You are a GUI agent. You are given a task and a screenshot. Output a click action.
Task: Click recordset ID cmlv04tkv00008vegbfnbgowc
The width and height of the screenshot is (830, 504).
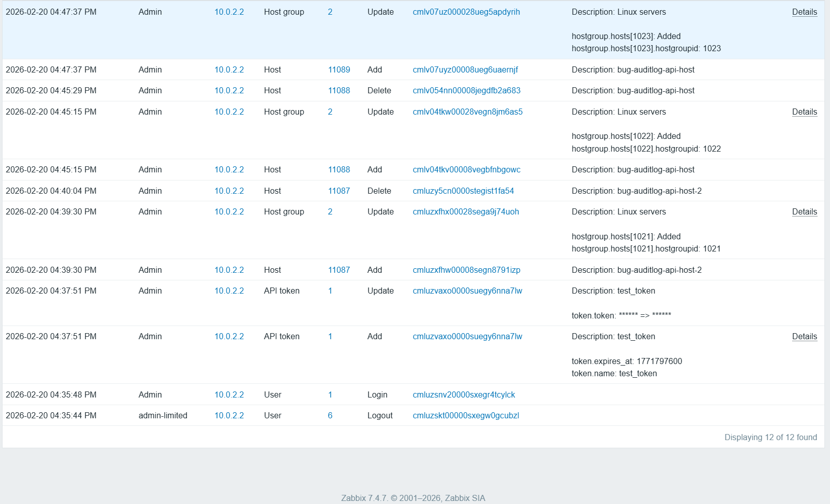click(x=466, y=170)
